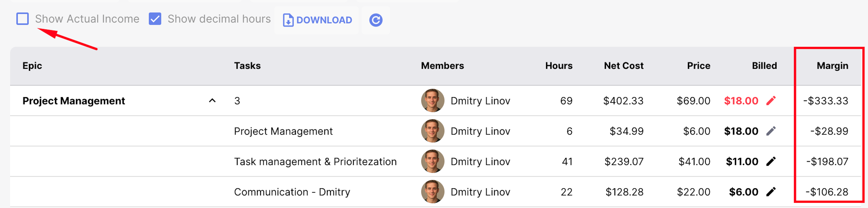Edit billed amount for Project Management epic
The image size is (868, 208).
click(771, 101)
